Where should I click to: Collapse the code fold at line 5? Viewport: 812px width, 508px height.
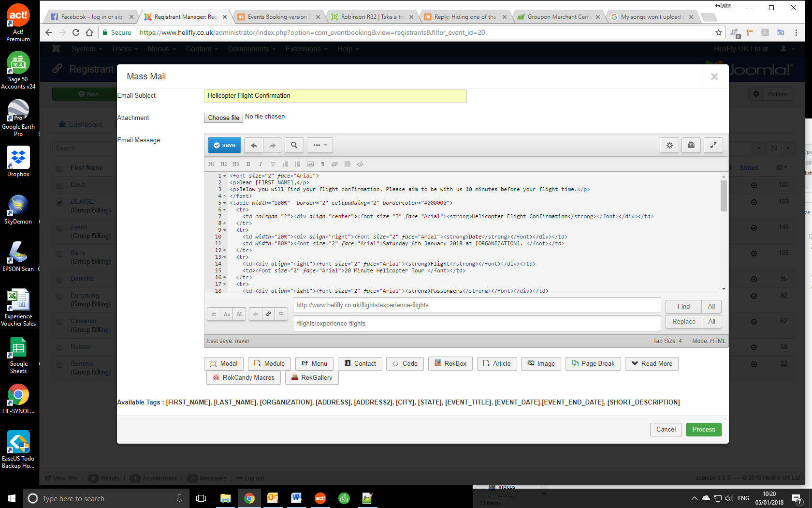(225, 203)
